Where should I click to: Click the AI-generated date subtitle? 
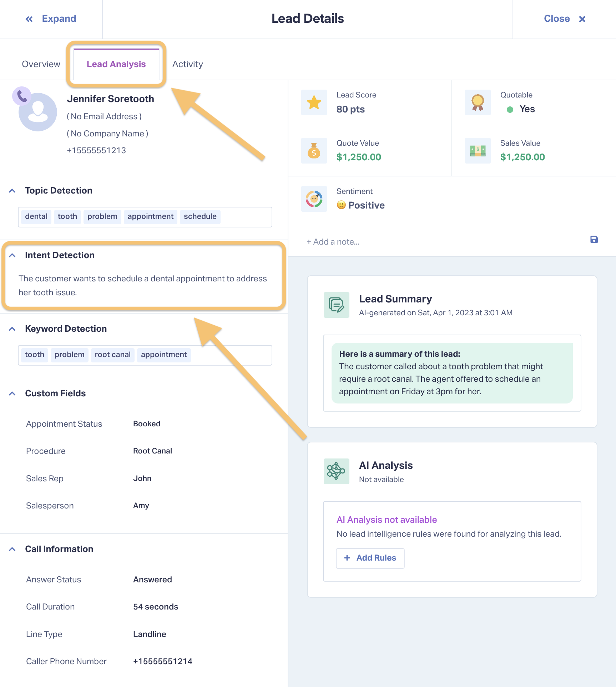click(x=436, y=313)
